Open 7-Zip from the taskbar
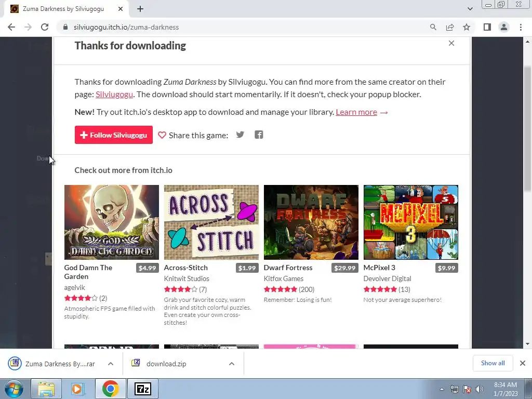This screenshot has width=532, height=399. pyautogui.click(x=142, y=389)
